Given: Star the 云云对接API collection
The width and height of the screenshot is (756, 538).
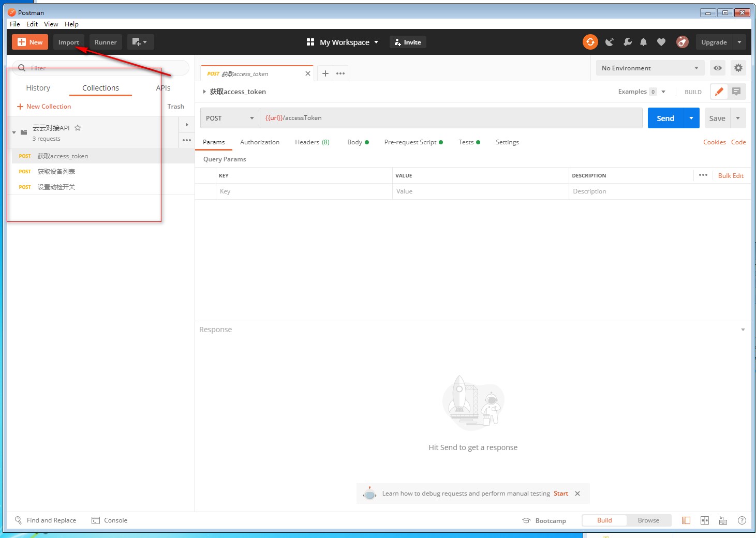Looking at the screenshot, I should (x=78, y=128).
